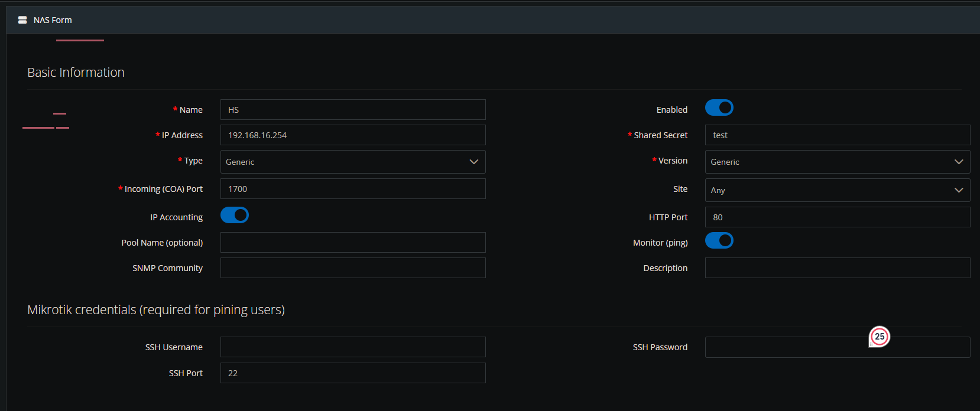Expand the Version dropdown
This screenshot has height=411, width=980.
(x=837, y=162)
